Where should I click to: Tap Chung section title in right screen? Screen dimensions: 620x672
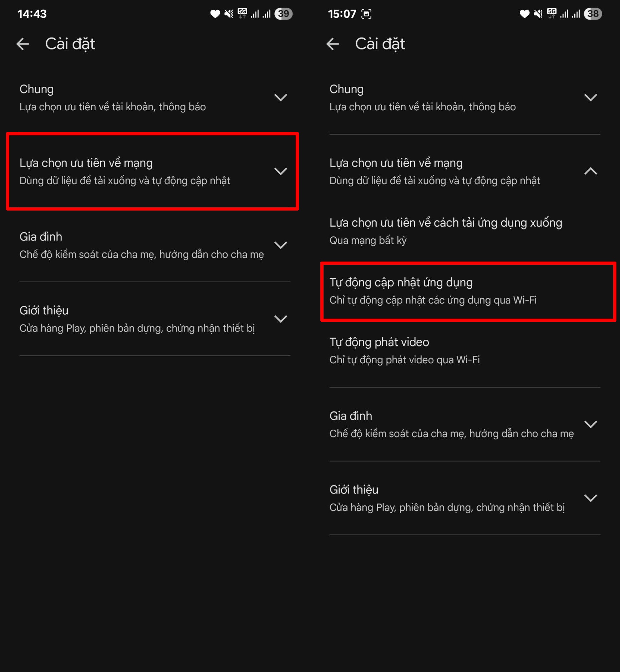346,89
